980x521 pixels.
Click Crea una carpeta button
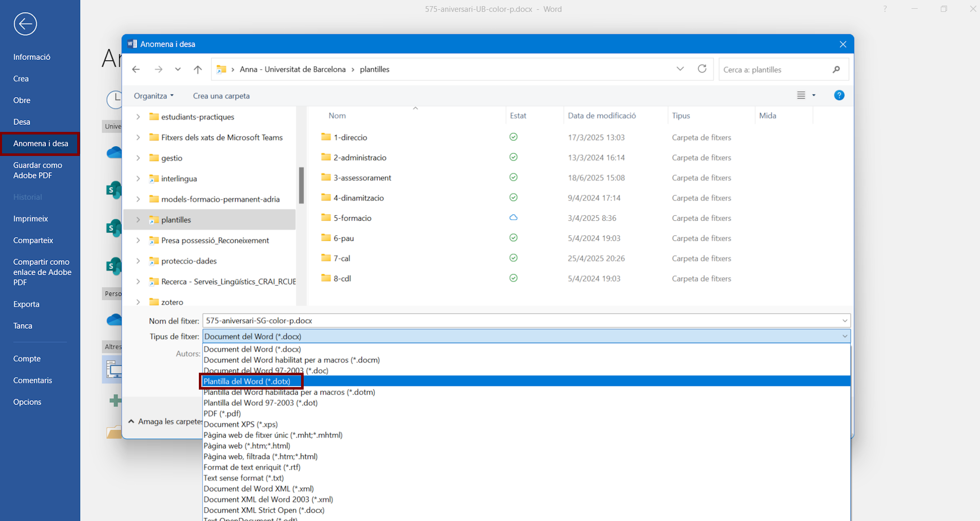click(221, 96)
